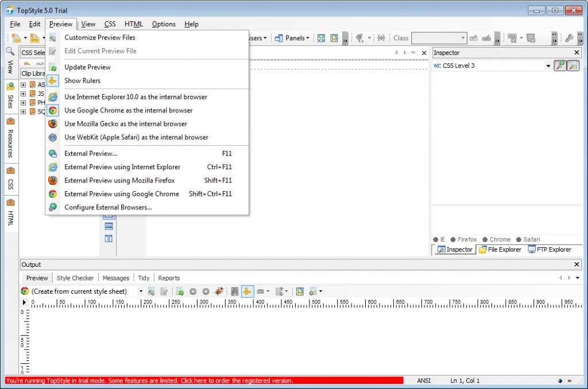
Task: Expand the PH clip library tree node
Action: pyautogui.click(x=23, y=103)
